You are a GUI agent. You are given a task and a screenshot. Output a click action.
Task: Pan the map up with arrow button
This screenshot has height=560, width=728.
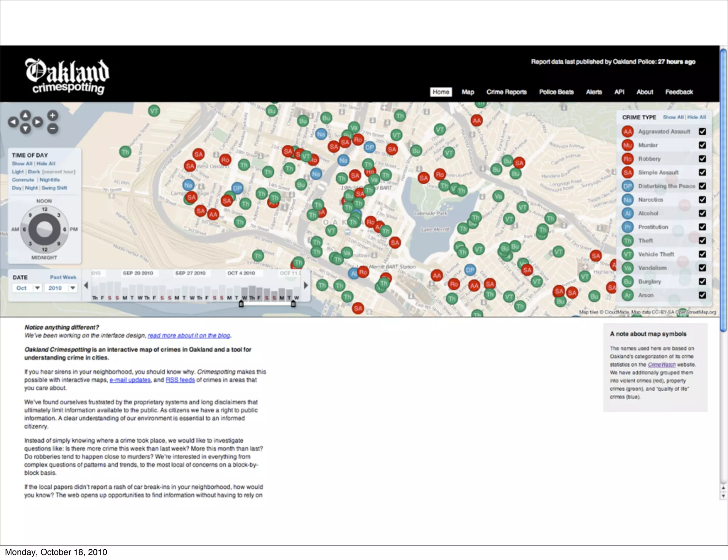click(25, 115)
